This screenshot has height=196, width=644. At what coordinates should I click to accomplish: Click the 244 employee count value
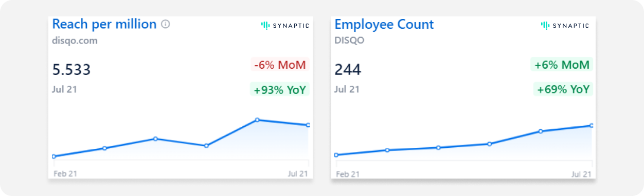coord(348,69)
